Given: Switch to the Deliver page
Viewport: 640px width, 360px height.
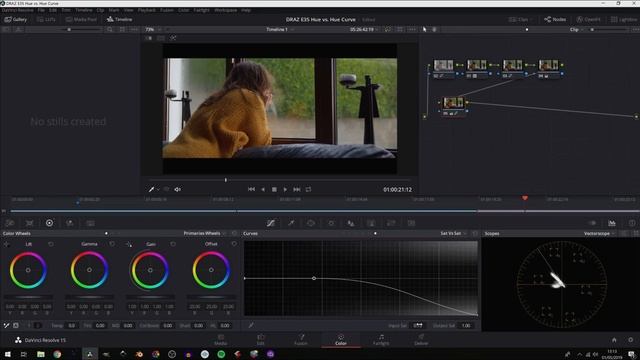Looking at the screenshot, I should [421, 340].
